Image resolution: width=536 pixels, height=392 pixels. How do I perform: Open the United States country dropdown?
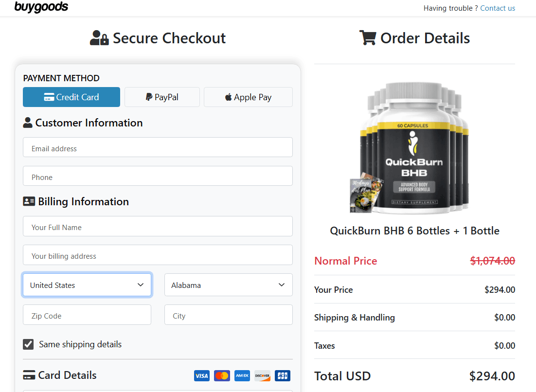(x=87, y=285)
